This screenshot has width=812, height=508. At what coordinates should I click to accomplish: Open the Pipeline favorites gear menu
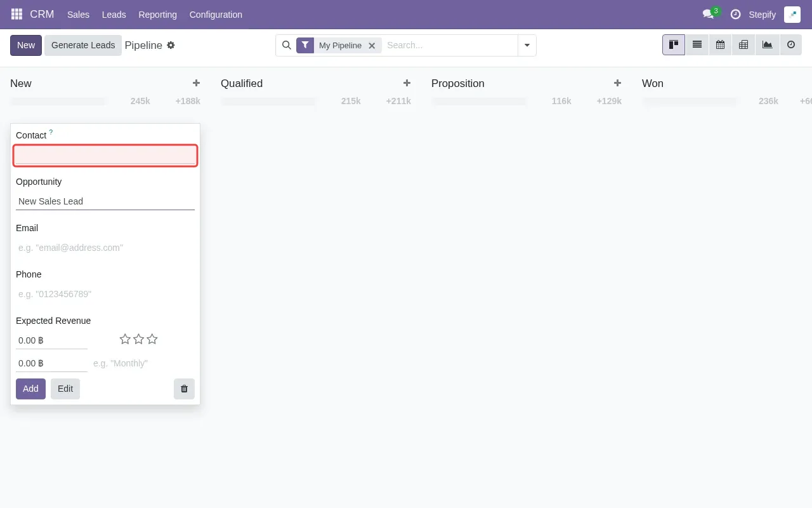pyautogui.click(x=171, y=45)
